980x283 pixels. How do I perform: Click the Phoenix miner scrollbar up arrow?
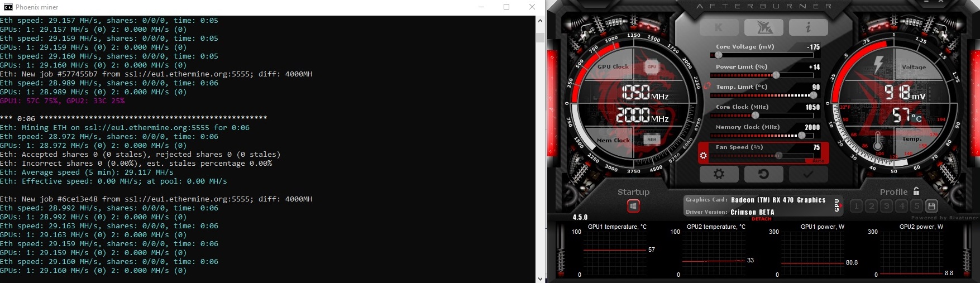(540, 21)
